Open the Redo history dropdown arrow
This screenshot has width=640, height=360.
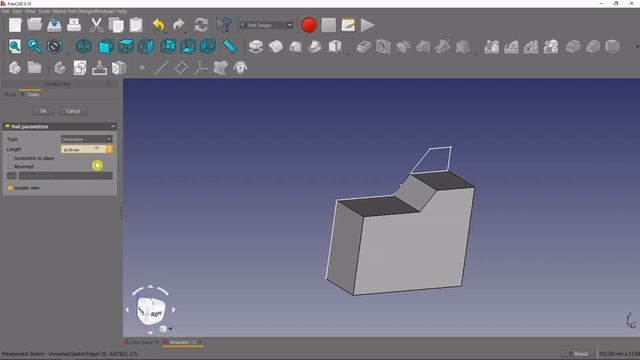pos(185,31)
